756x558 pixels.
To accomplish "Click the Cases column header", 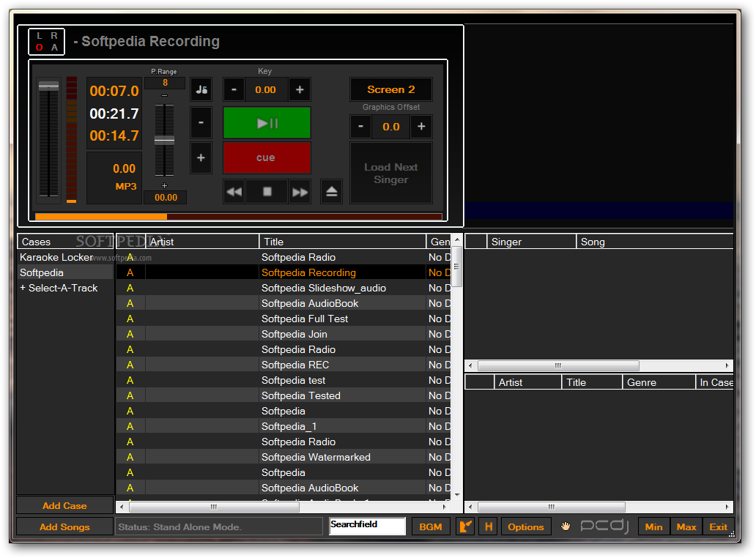I will [x=64, y=242].
